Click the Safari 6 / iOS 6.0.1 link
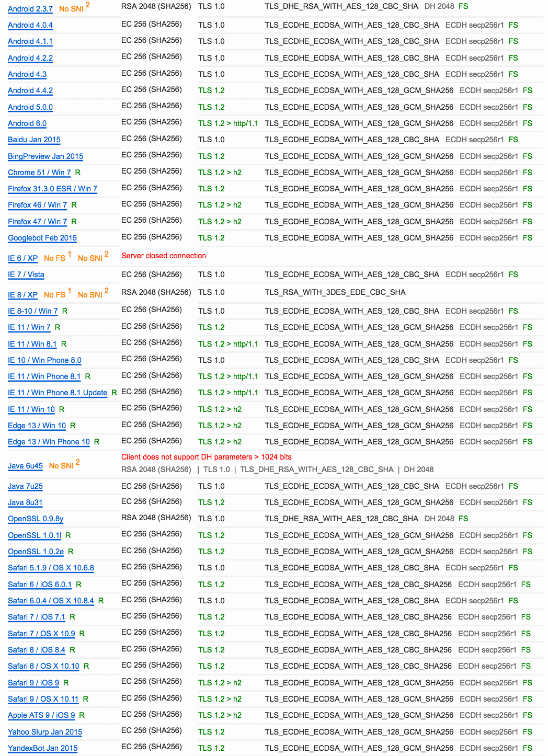Screen dimensions: 548x756 tap(40, 585)
